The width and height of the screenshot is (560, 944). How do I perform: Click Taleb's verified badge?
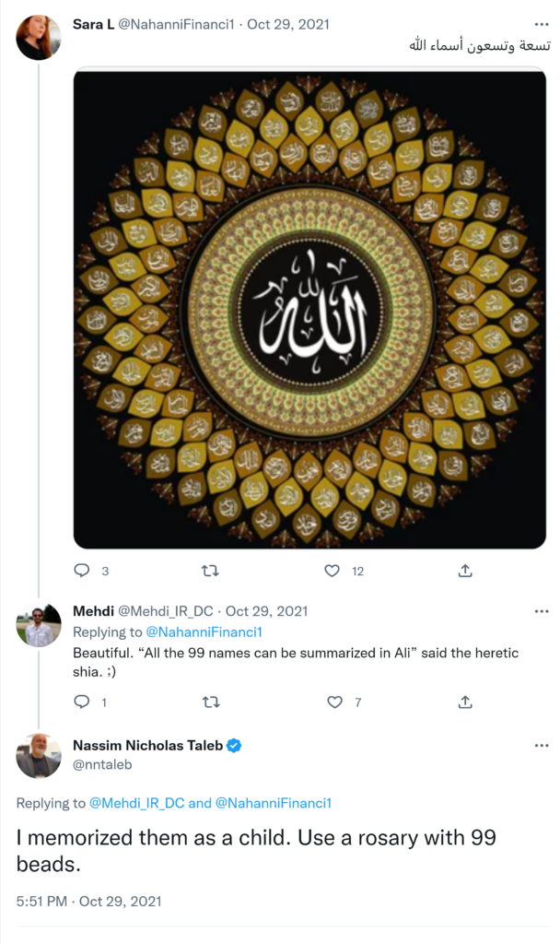(235, 746)
